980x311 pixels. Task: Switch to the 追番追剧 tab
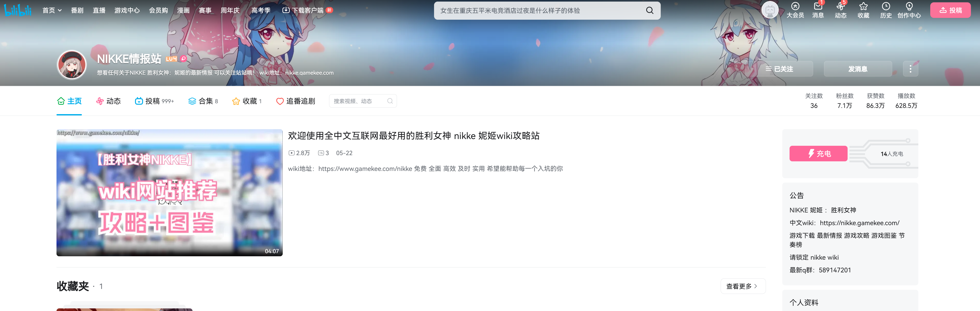coord(296,101)
